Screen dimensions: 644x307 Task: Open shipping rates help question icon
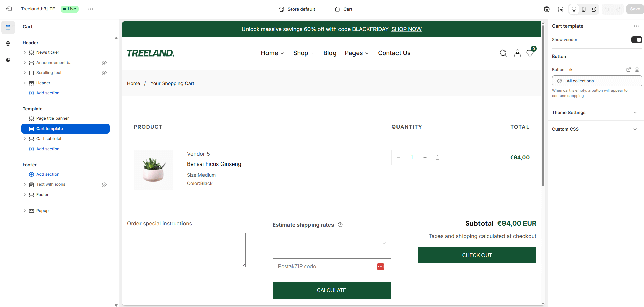[x=340, y=225]
